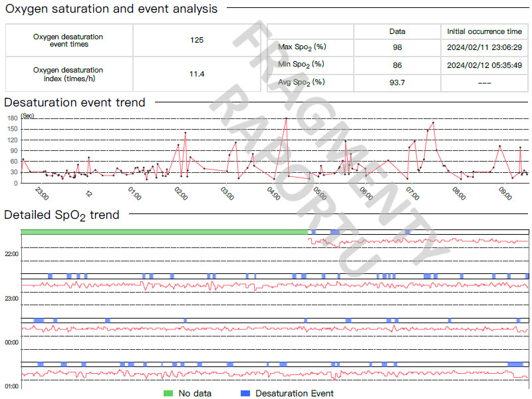
Task: Click the 01:00 row label in detailed trend
Action: [x=11, y=386]
